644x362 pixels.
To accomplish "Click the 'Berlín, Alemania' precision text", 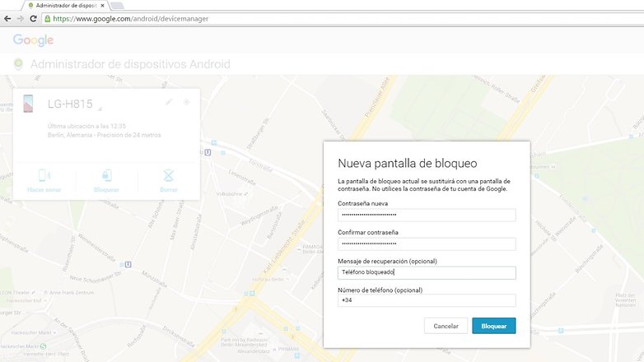I will [x=105, y=135].
